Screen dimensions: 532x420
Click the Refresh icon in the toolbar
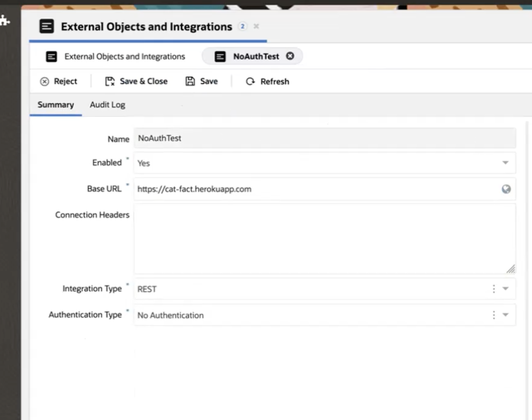[251, 81]
